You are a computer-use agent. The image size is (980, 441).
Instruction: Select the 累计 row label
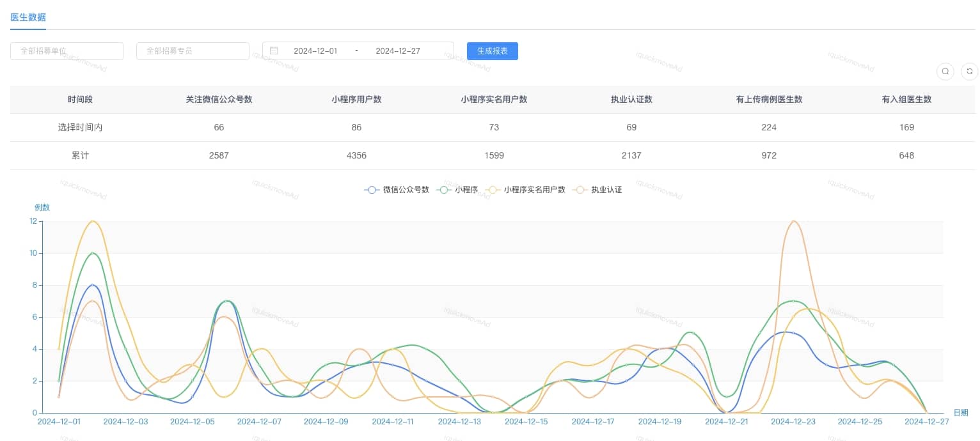click(x=81, y=155)
